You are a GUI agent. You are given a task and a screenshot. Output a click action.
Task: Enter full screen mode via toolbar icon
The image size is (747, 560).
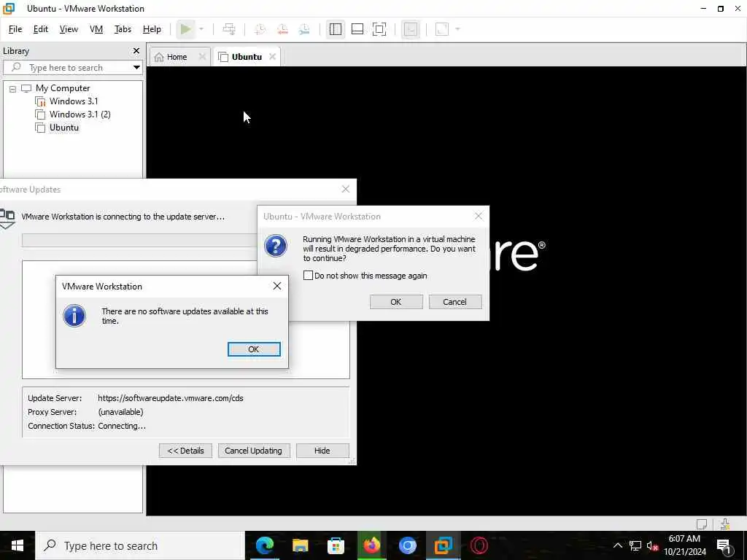pyautogui.click(x=379, y=29)
